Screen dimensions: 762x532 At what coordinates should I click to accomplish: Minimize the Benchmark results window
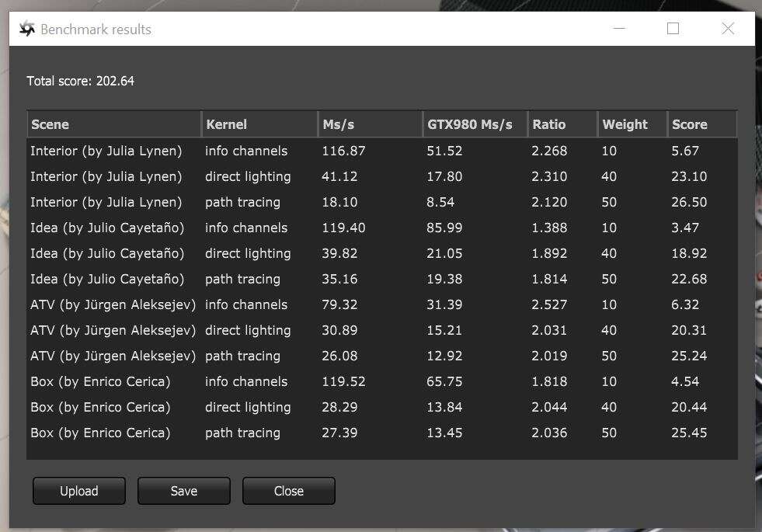pyautogui.click(x=619, y=29)
